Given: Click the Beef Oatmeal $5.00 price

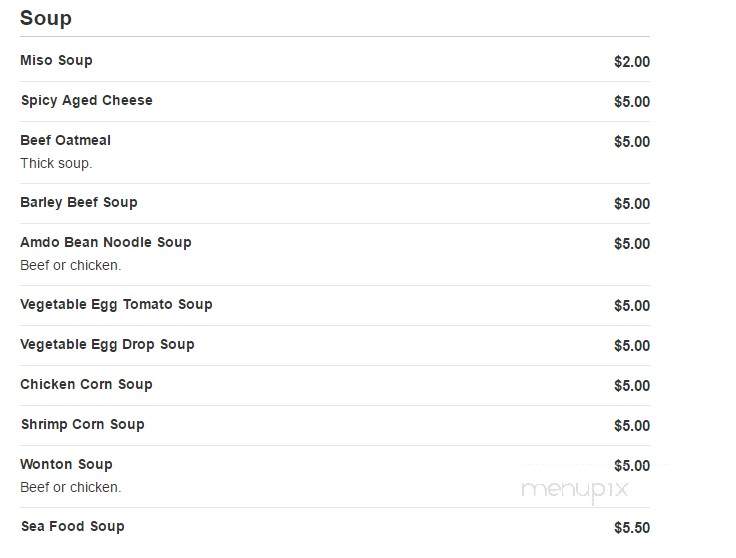Looking at the screenshot, I should coord(632,142).
